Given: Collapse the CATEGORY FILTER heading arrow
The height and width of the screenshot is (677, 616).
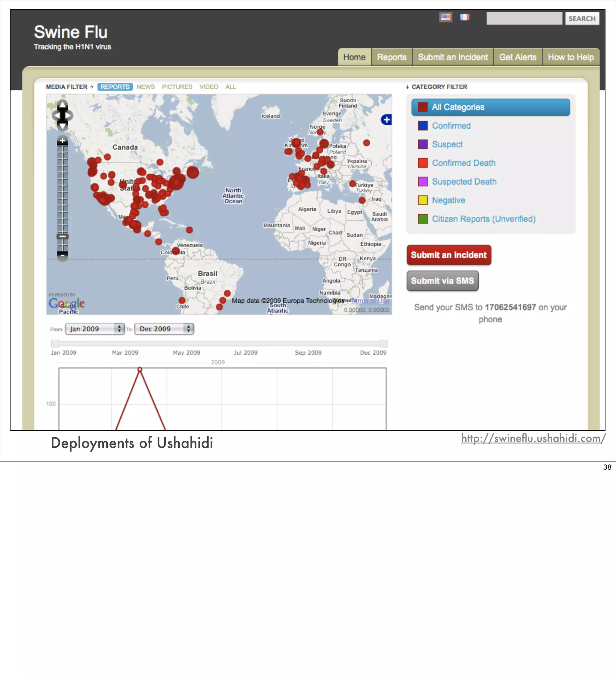Looking at the screenshot, I should 407,87.
